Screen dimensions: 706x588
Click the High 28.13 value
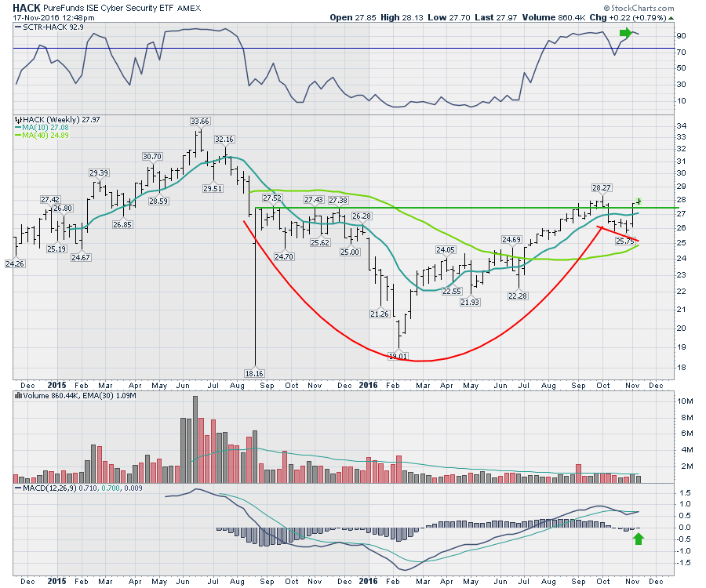click(402, 17)
